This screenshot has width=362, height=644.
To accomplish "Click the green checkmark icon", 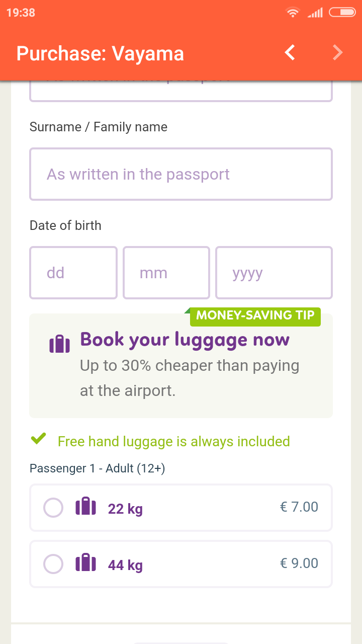I will click(38, 439).
